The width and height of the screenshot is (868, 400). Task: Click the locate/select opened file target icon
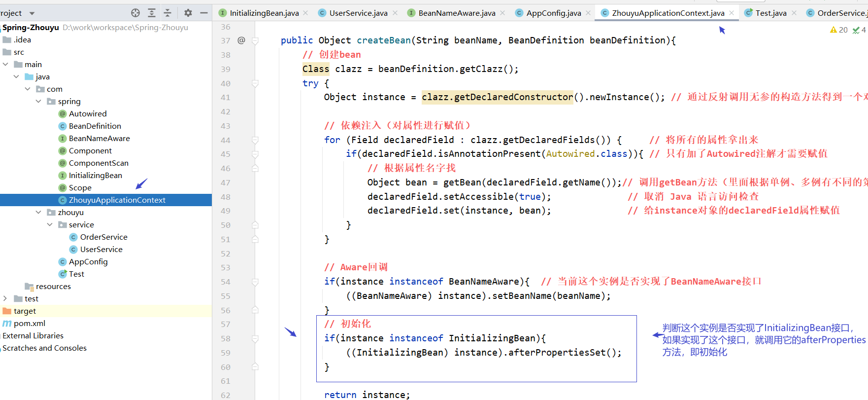point(135,13)
